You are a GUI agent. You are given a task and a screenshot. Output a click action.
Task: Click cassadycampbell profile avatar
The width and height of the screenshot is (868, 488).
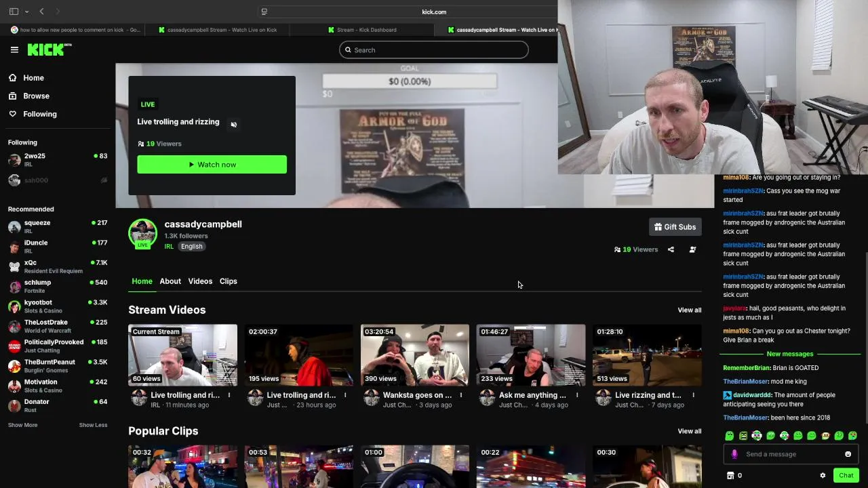(142, 233)
